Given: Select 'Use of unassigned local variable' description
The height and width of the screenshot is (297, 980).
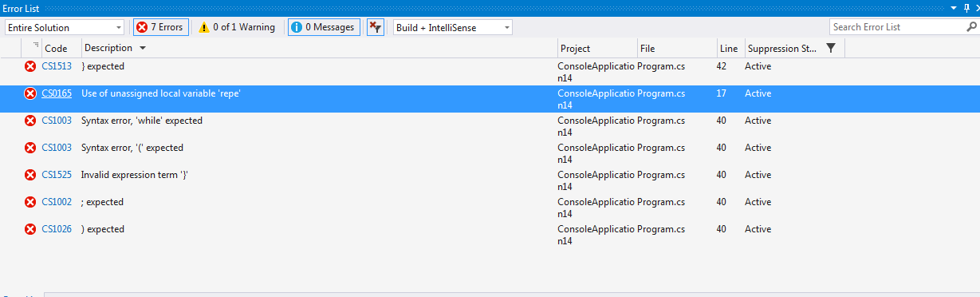Looking at the screenshot, I should coord(161,93).
